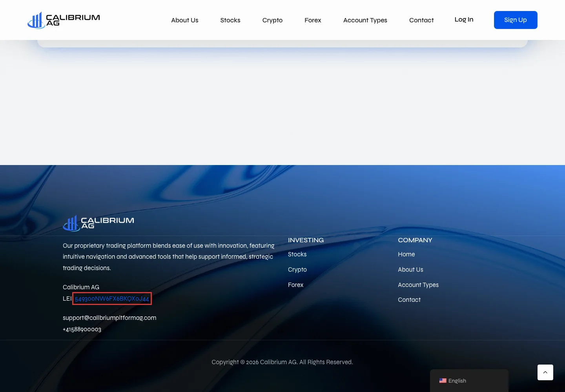The height and width of the screenshot is (392, 565).
Task: Open Home under Company footer column
Action: tap(406, 254)
